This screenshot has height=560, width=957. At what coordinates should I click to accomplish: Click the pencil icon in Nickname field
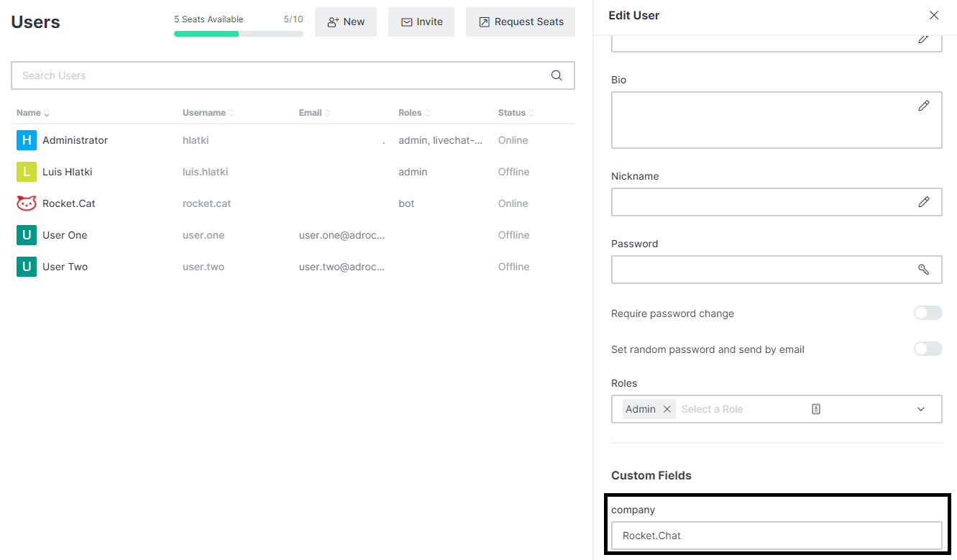pyautogui.click(x=924, y=202)
